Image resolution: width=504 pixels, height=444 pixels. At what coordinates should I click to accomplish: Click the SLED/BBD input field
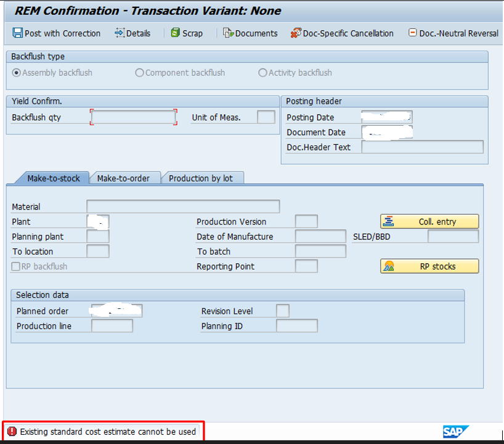coord(453,236)
